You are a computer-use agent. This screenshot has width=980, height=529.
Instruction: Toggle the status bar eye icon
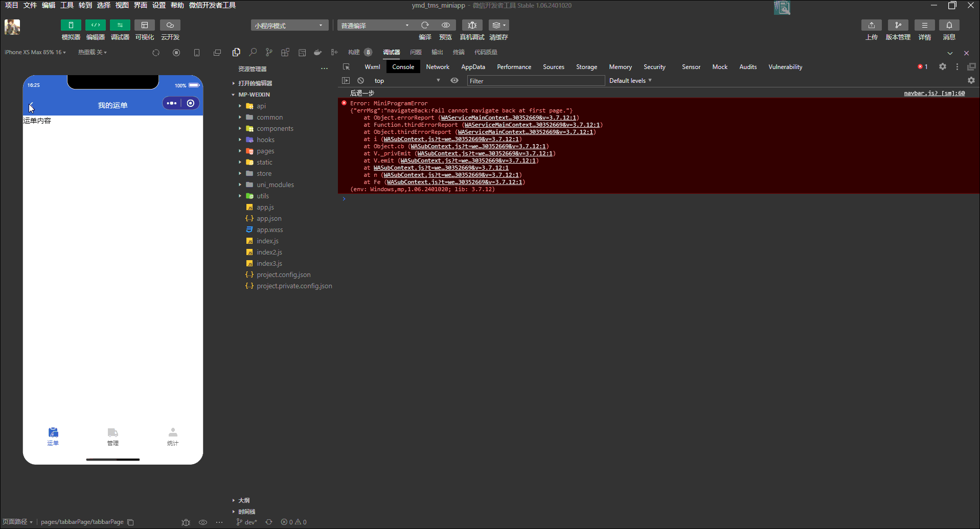pos(203,522)
